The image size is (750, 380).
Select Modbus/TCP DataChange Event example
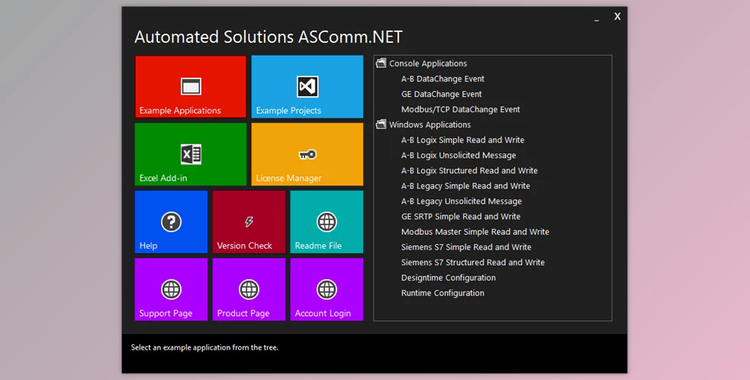[x=461, y=109]
